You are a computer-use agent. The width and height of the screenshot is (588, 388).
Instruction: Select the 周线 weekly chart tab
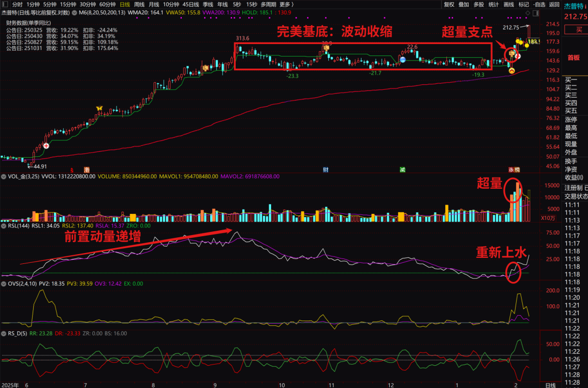[x=139, y=4]
